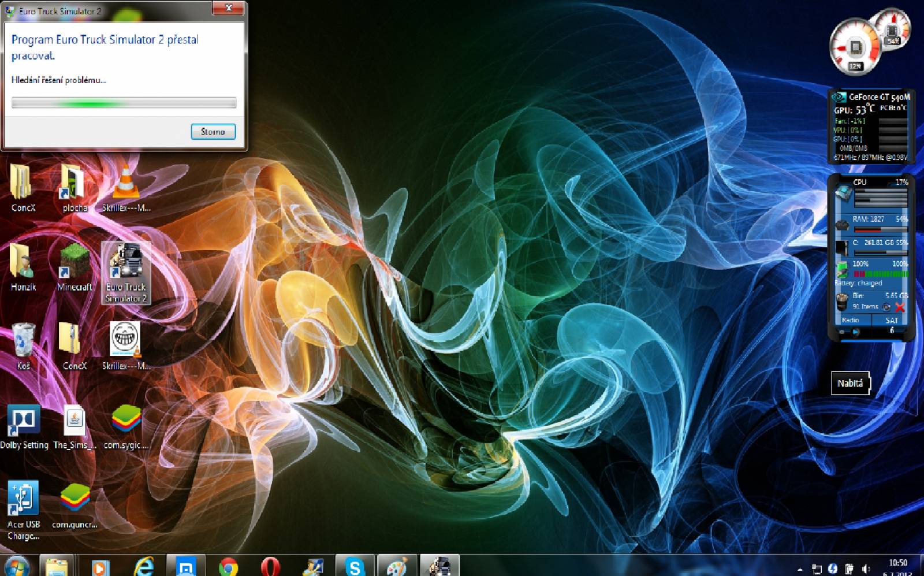Open the Radio tab in system gadget
The width and height of the screenshot is (924, 576).
(851, 320)
